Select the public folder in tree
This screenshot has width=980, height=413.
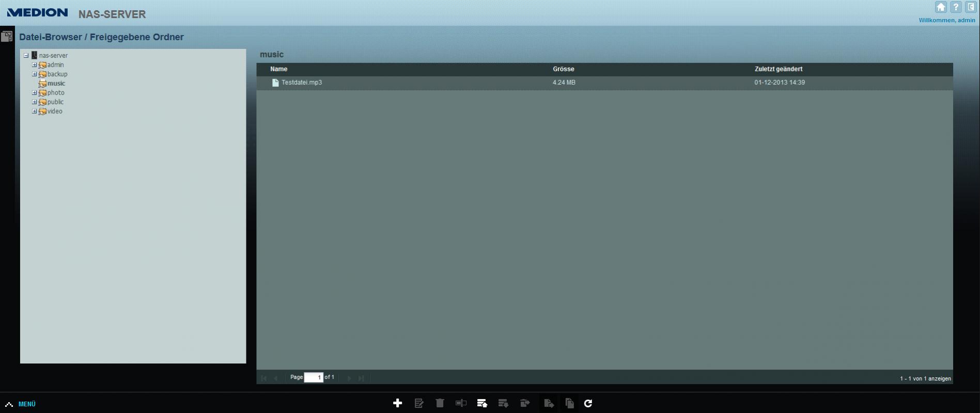55,102
